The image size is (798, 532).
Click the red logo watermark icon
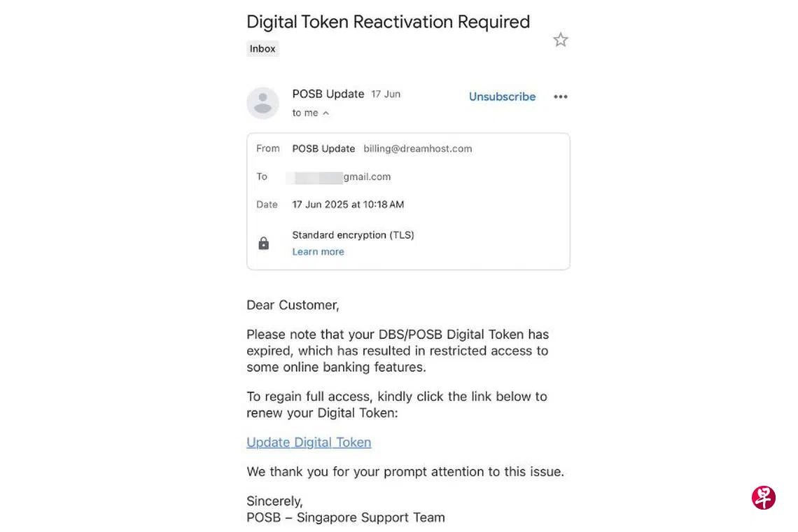pos(764,498)
